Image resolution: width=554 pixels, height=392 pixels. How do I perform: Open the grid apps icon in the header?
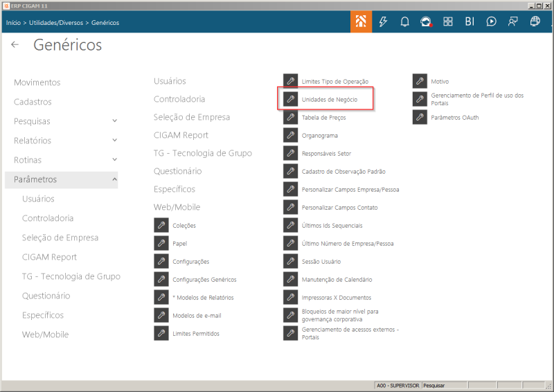(448, 22)
